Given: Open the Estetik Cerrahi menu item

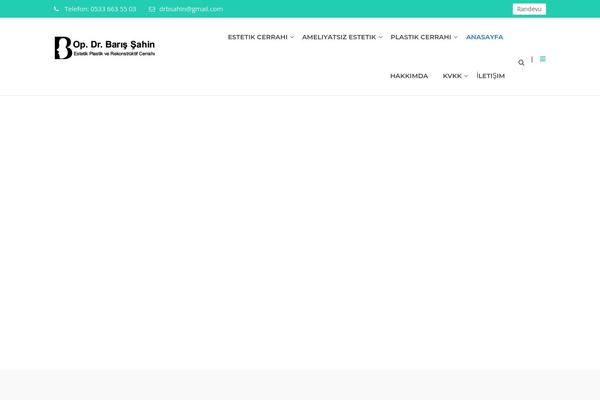Looking at the screenshot, I should click(258, 37).
